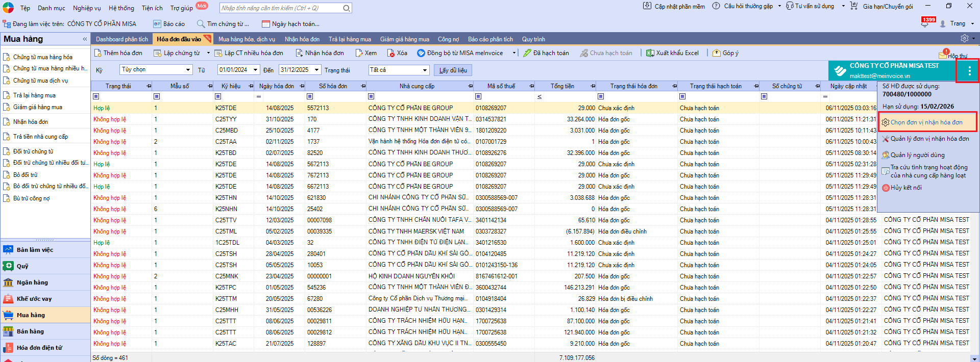Expand the Lập chứng từ dropdown arrow
The width and height of the screenshot is (980, 362).
(208, 53)
